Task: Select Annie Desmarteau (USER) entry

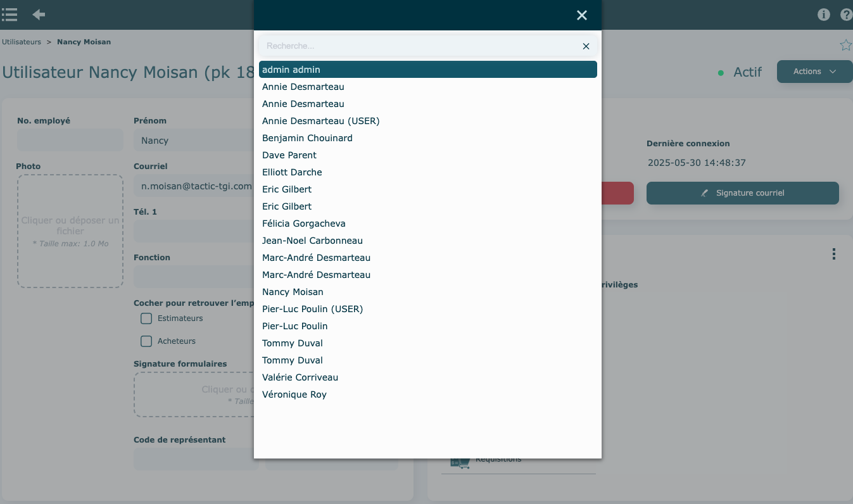Action: [320, 121]
